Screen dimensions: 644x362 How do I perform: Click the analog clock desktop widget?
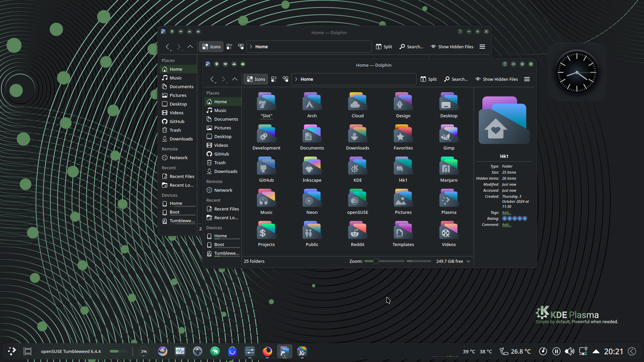click(577, 72)
